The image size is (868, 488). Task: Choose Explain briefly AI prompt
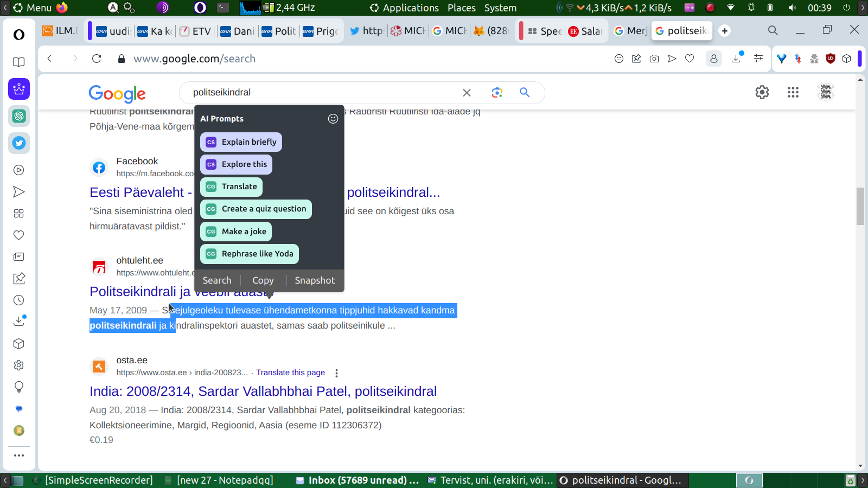point(241,142)
